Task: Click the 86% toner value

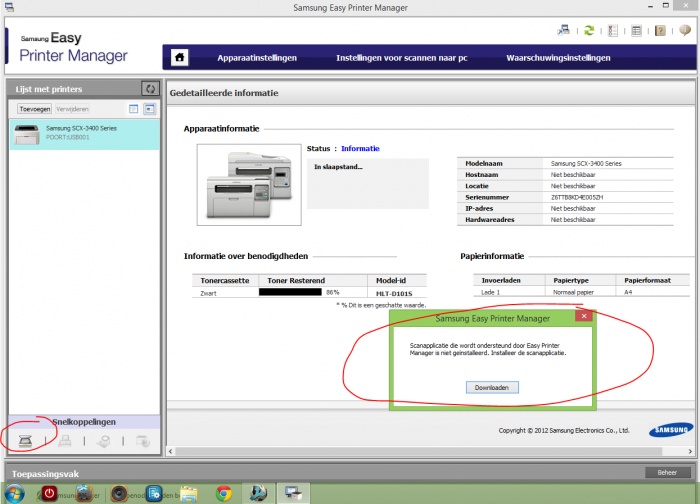Action: click(x=333, y=292)
